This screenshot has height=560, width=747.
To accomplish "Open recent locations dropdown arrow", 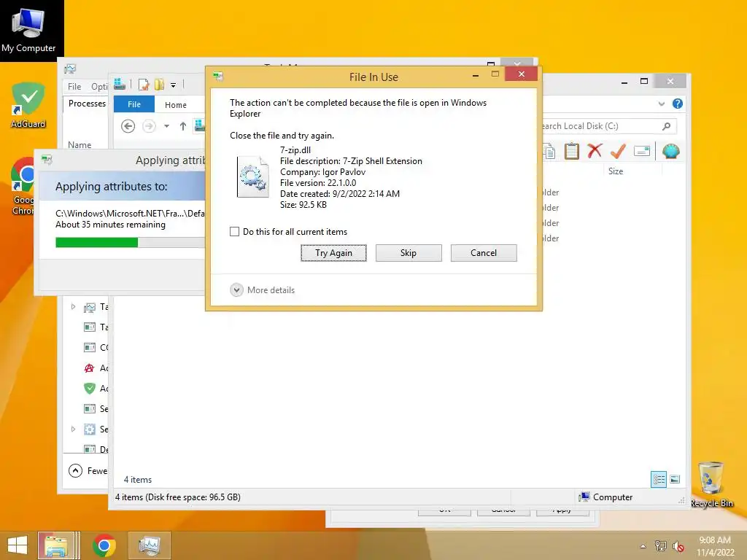I will coord(167,126).
